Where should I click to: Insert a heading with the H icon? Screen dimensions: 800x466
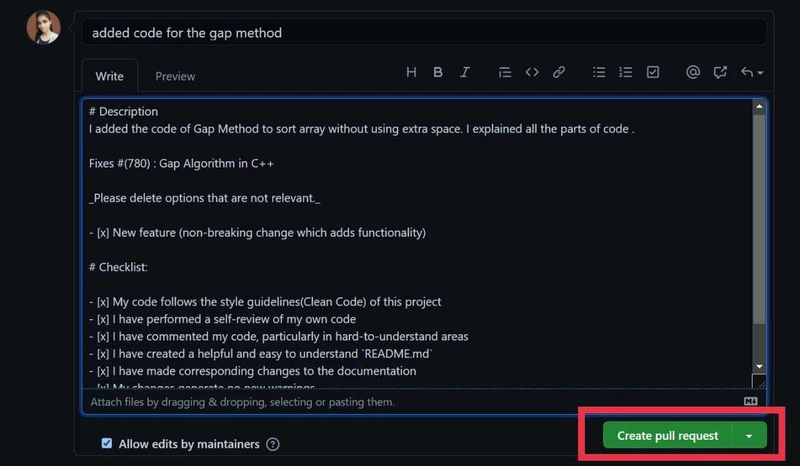pos(411,72)
